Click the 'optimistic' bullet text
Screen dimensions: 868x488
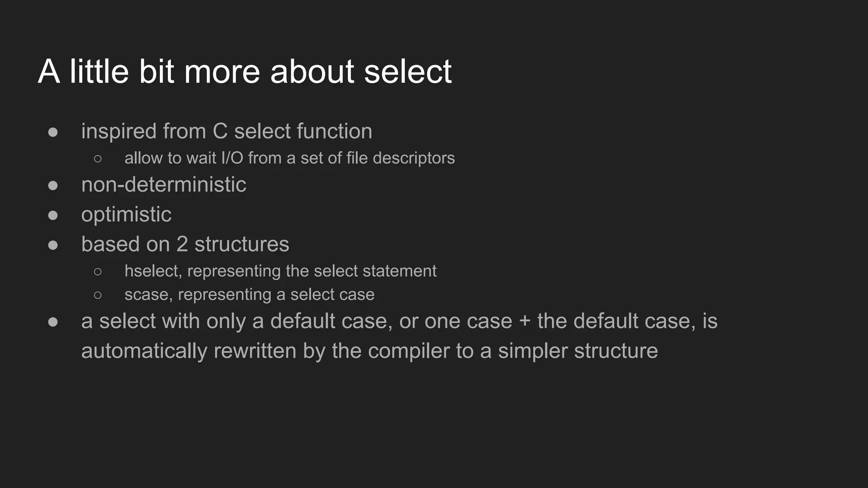[x=126, y=215]
